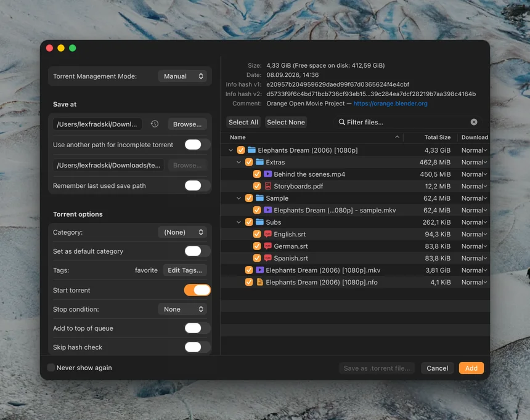Open the orange.blender.org link
This screenshot has width=530, height=420.
[390, 103]
